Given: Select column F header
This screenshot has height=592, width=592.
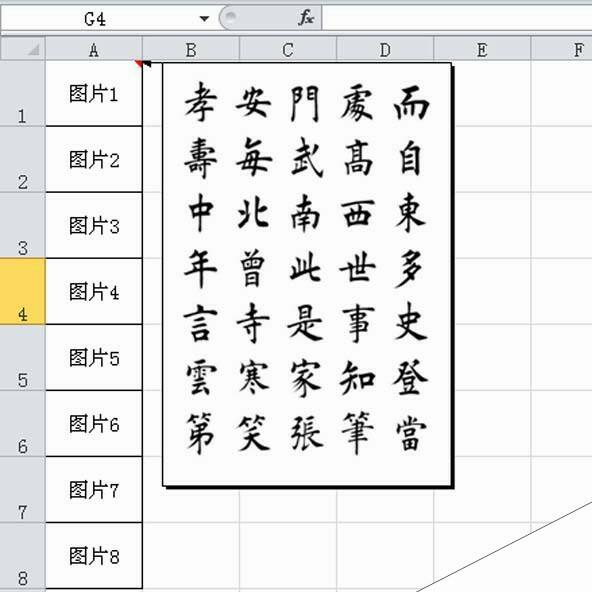Looking at the screenshot, I should tap(562, 50).
